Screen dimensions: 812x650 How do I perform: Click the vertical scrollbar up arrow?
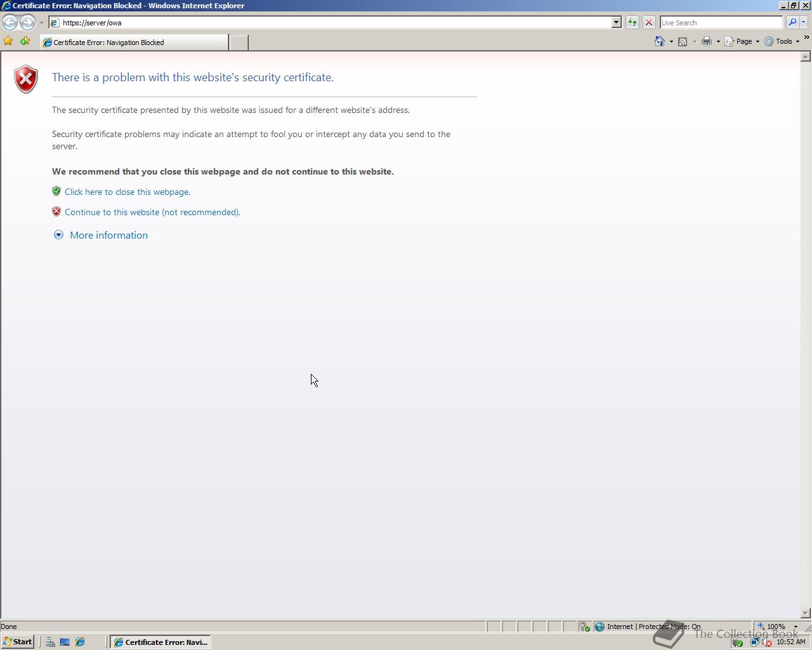pos(806,56)
